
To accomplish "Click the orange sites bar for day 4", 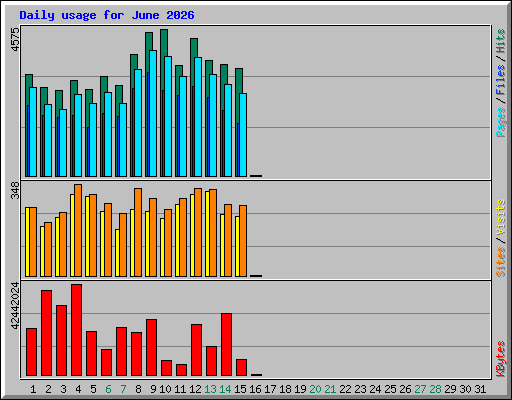I will point(78,230).
